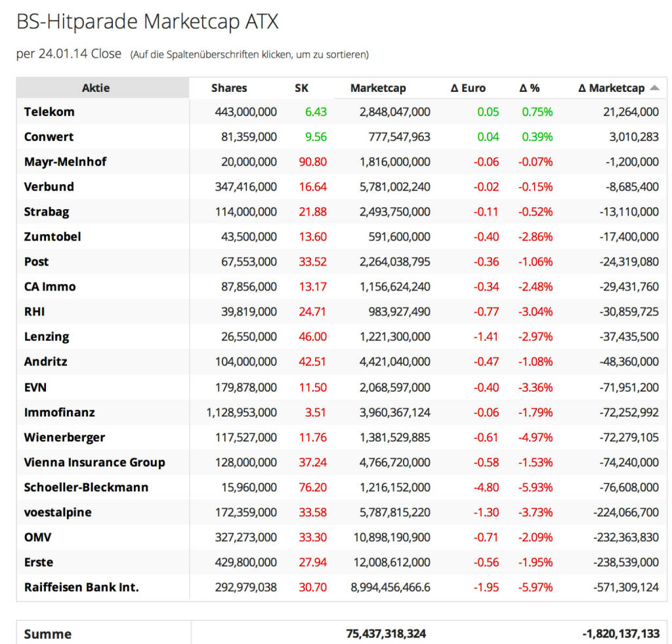
Task: Sort by Δ Euro column header
Action: [x=468, y=88]
